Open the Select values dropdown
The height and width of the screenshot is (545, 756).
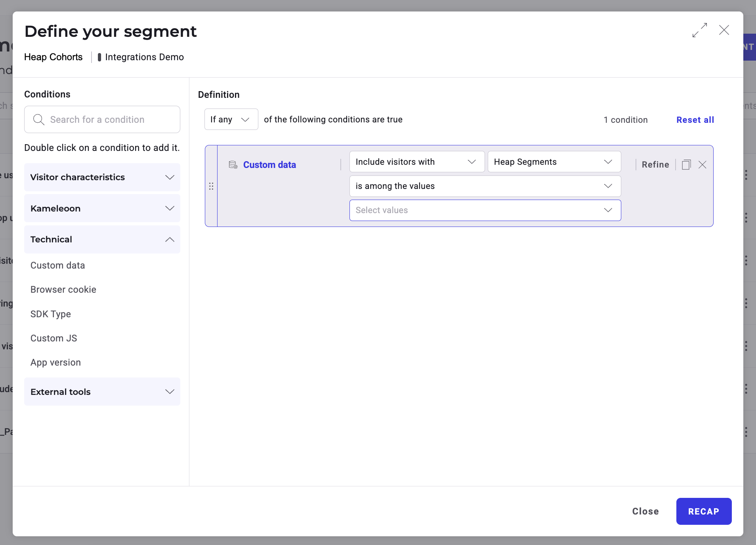[485, 210]
